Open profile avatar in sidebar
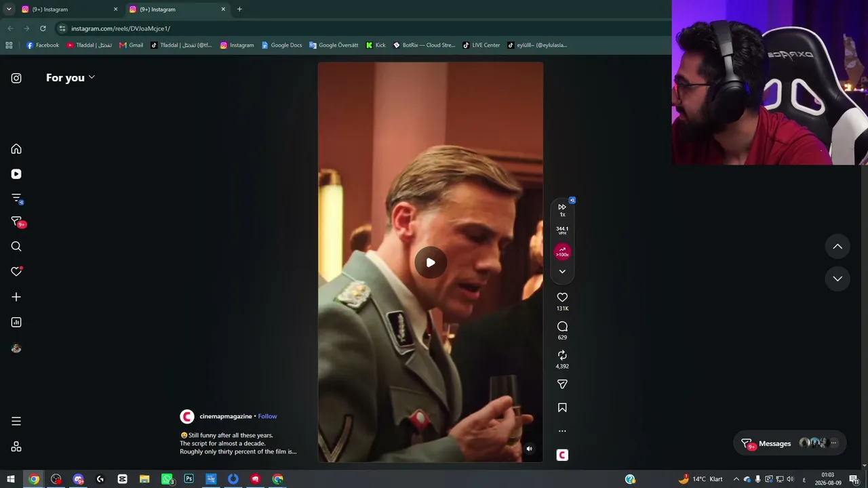The image size is (868, 488). 16,348
